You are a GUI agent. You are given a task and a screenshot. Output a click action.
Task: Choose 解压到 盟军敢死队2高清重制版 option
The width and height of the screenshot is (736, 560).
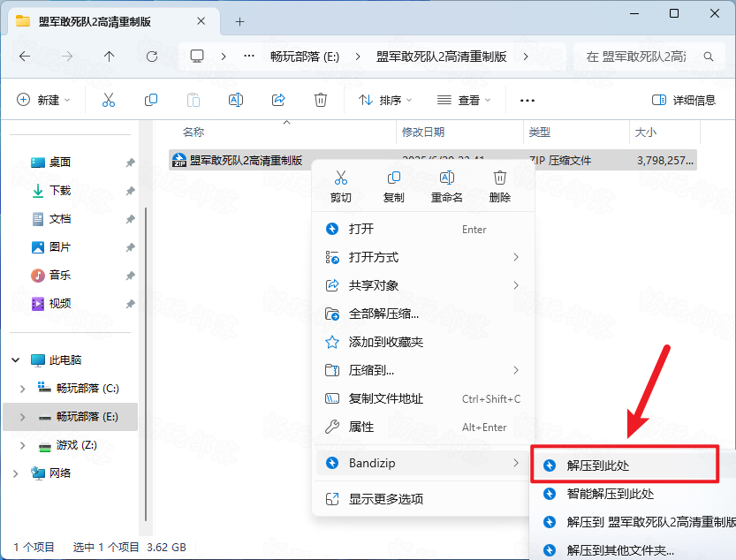[x=634, y=522]
